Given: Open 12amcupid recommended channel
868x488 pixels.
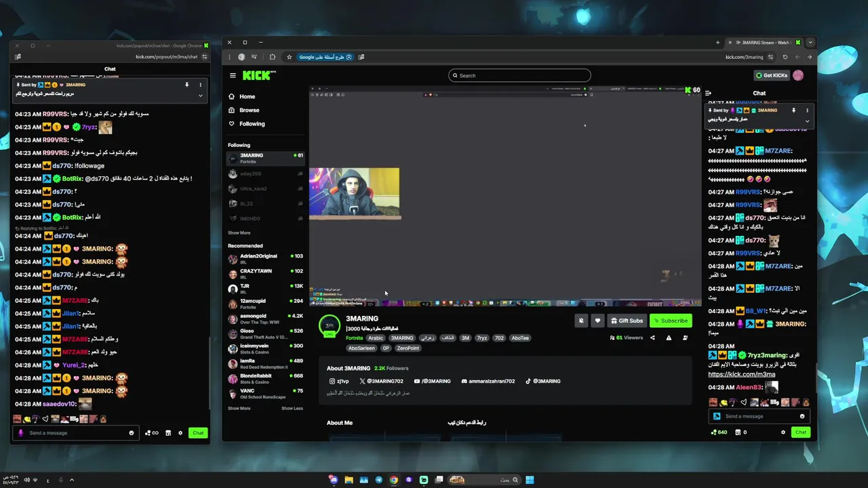Looking at the screenshot, I should 265,303.
